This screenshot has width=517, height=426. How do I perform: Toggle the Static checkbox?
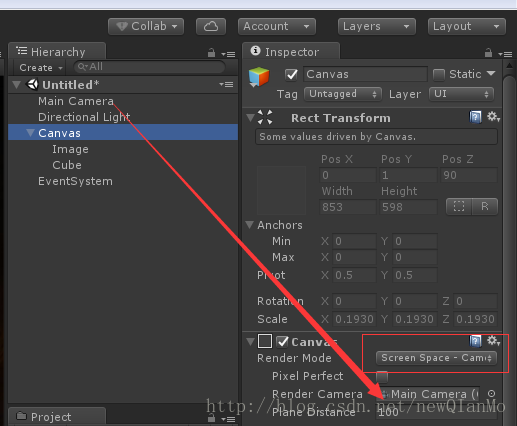[x=439, y=74]
